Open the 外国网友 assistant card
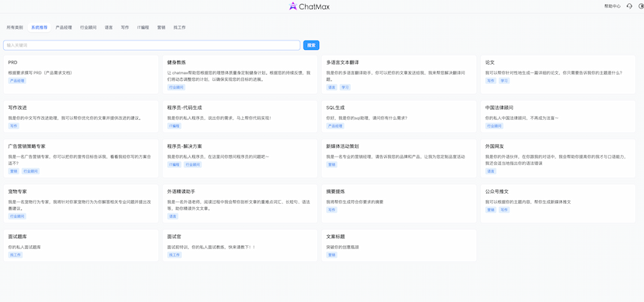The height and width of the screenshot is (302, 644). coord(558,158)
